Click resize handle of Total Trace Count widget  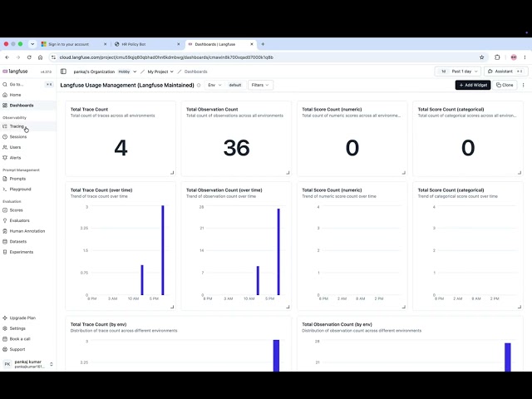coord(172,173)
